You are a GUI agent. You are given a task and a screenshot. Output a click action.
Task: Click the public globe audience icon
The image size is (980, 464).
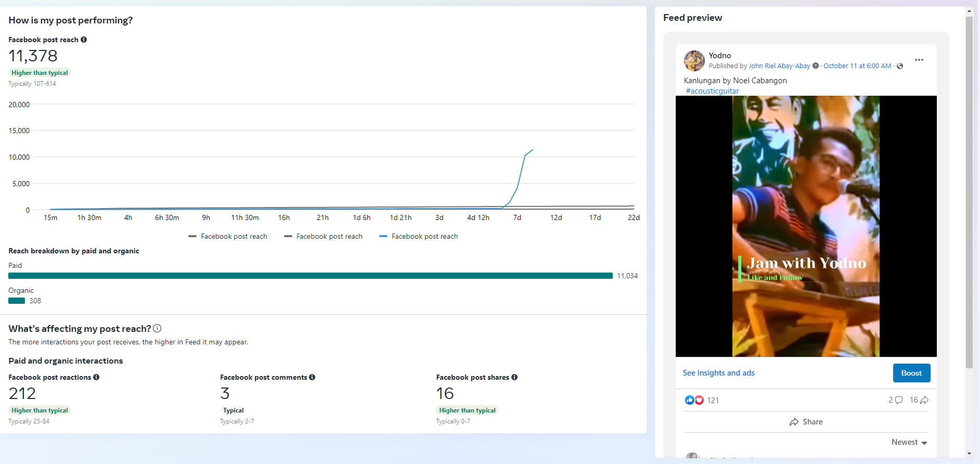900,66
